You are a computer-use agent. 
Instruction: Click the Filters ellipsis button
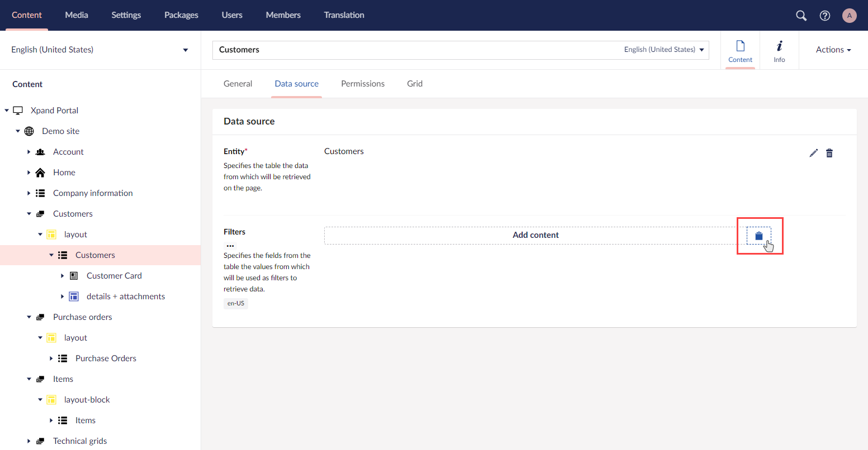230,245
